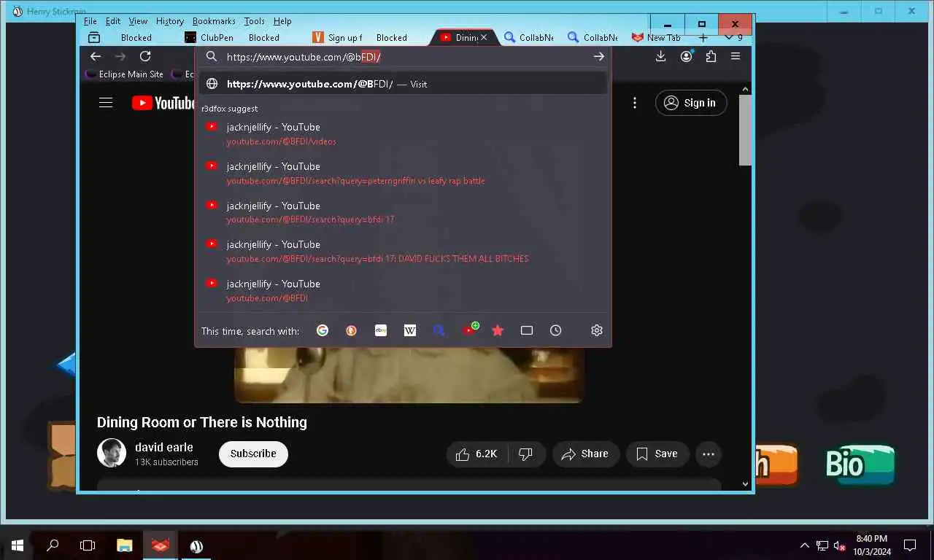Viewport: 934px width, 560px height.
Task: Open the david earle channel avatar
Action: point(112,454)
